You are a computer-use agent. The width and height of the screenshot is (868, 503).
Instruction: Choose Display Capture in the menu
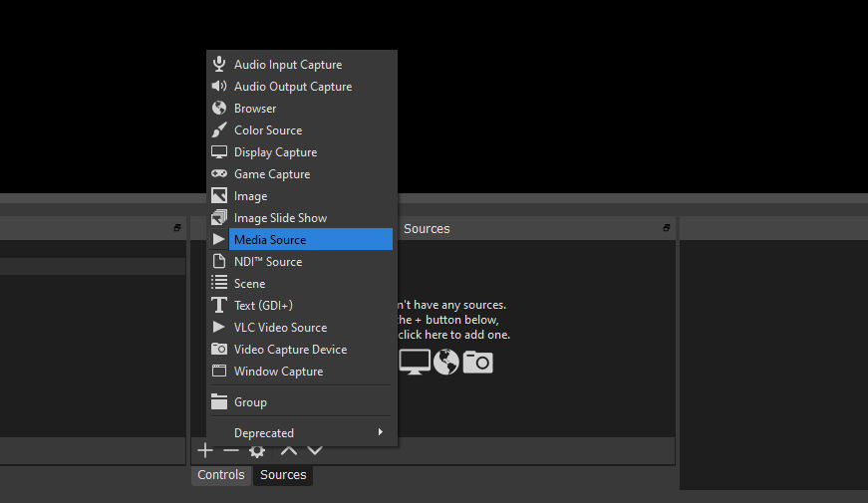click(x=275, y=152)
